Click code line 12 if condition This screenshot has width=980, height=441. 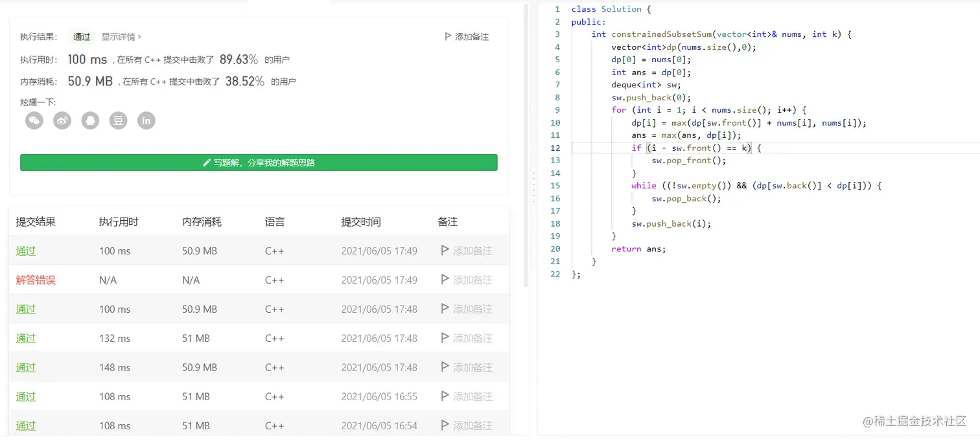[696, 148]
